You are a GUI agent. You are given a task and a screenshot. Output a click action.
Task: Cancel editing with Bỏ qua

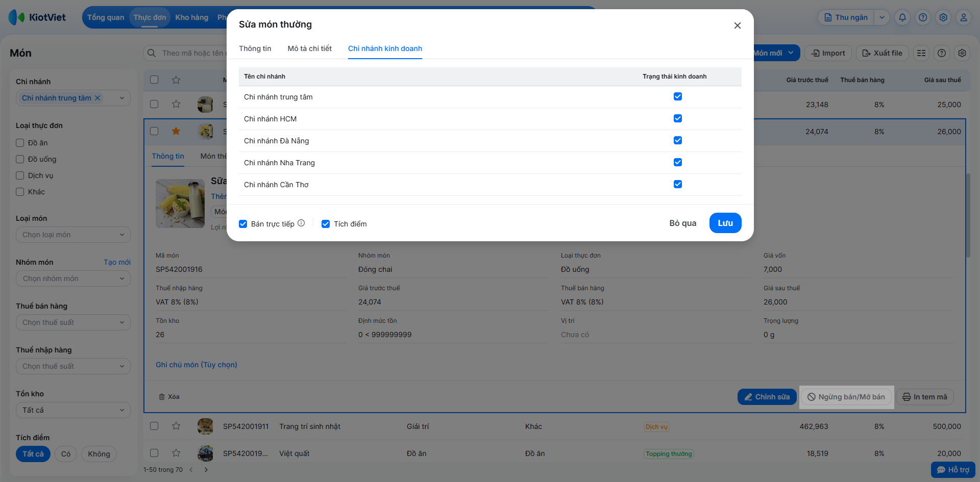[x=682, y=223]
